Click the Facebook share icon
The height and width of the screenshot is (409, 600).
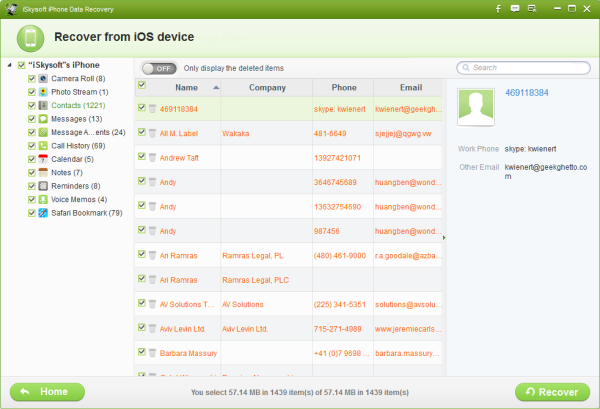498,9
